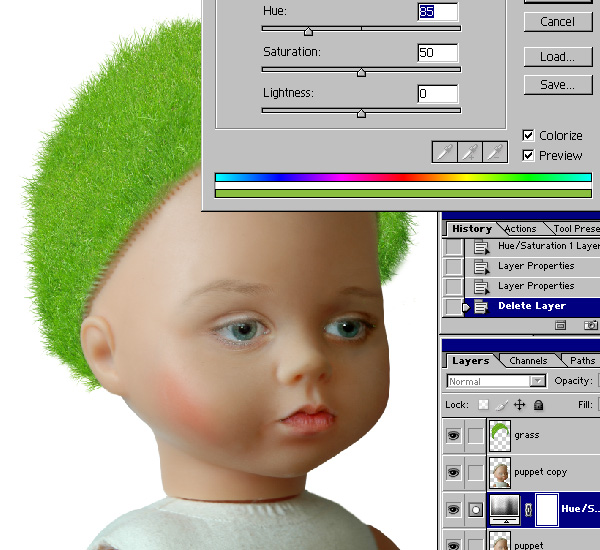This screenshot has width=600, height=550.
Task: Toggle the Preview checkbox
Action: click(x=528, y=155)
